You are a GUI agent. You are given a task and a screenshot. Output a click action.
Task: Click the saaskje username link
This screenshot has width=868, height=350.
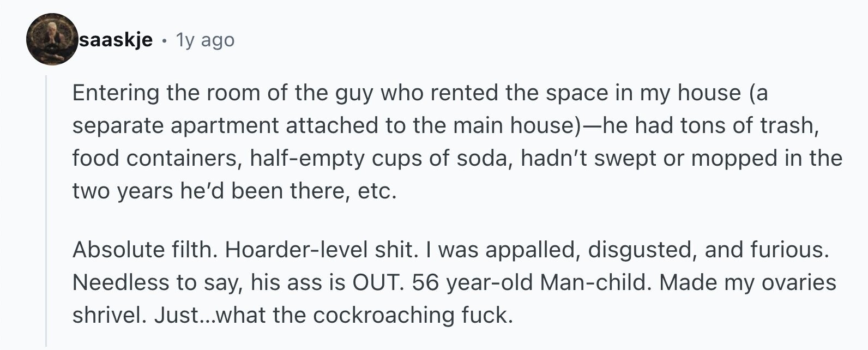[116, 40]
